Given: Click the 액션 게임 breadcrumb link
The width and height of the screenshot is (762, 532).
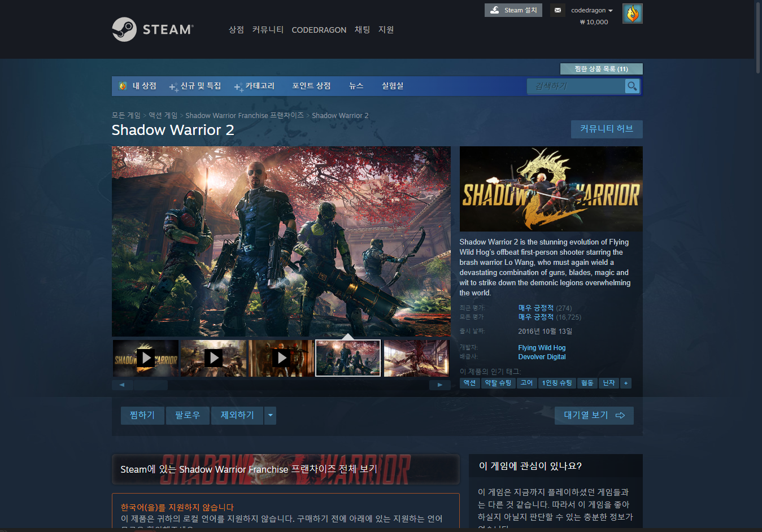Looking at the screenshot, I should pyautogui.click(x=163, y=115).
